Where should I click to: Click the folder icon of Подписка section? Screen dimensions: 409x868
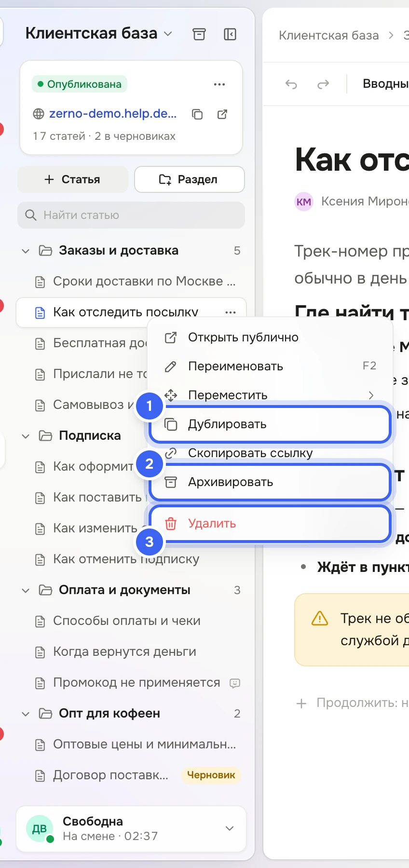tap(45, 436)
